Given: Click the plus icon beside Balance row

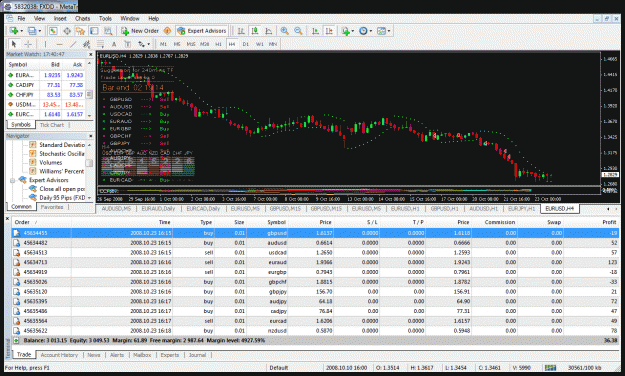Looking at the screenshot, I should [16, 341].
